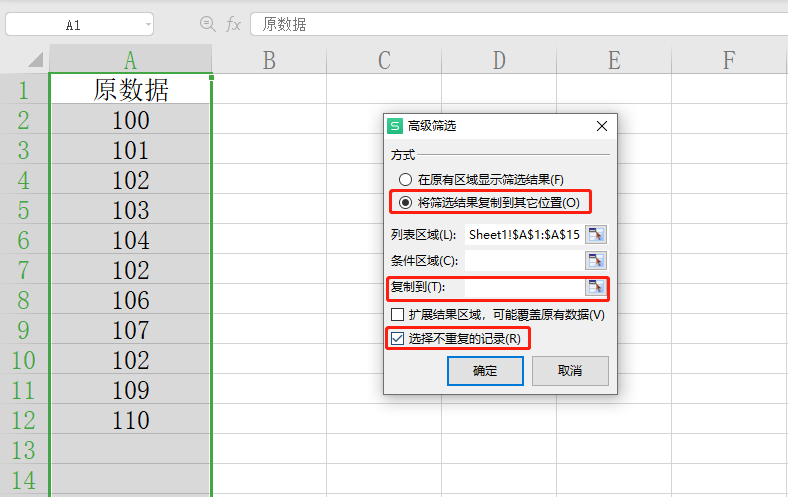This screenshot has height=497, width=788.
Task: Click the select-all corner triangle
Action: (x=34, y=60)
